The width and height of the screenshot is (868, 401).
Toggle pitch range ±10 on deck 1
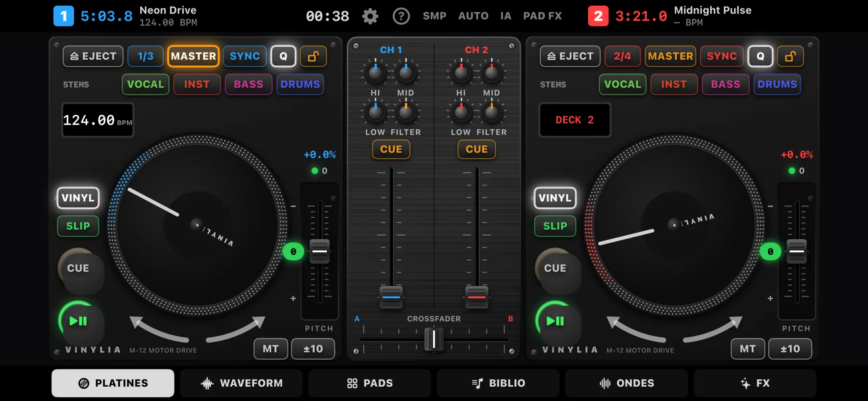click(313, 349)
